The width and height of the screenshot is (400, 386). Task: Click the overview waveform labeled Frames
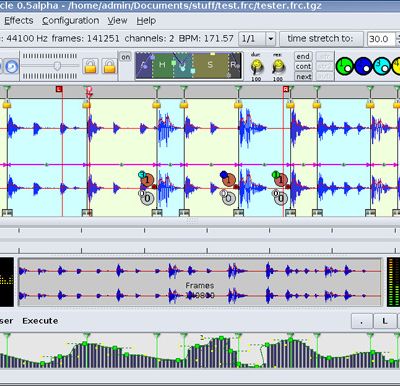point(200,282)
